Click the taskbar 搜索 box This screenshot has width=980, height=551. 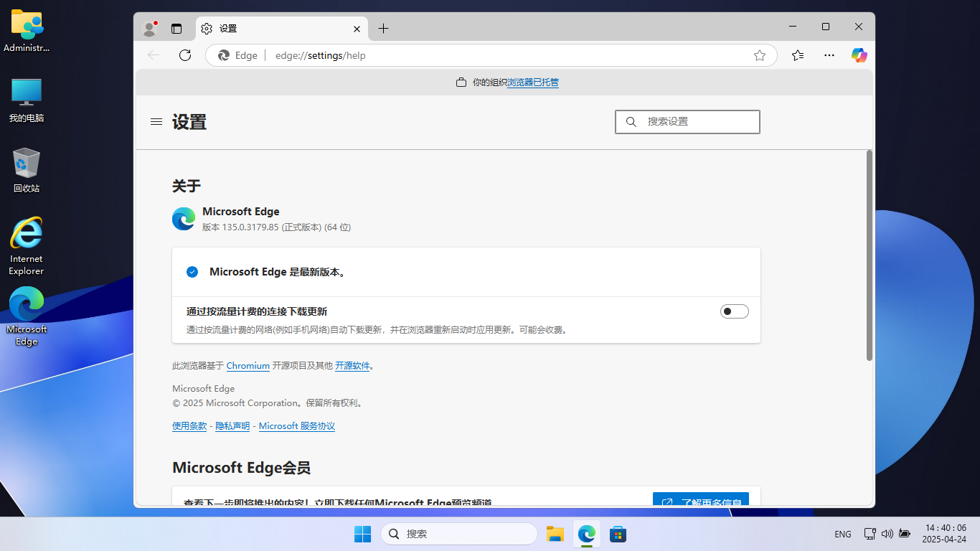(459, 534)
